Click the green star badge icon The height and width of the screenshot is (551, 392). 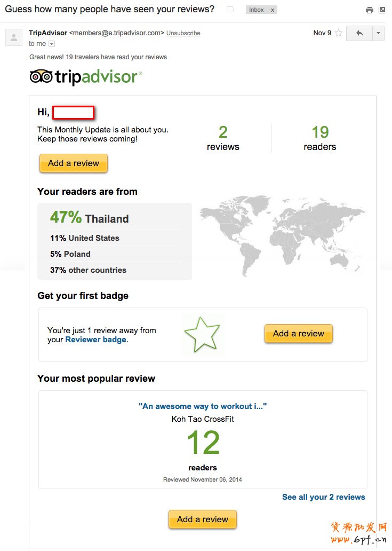point(202,335)
